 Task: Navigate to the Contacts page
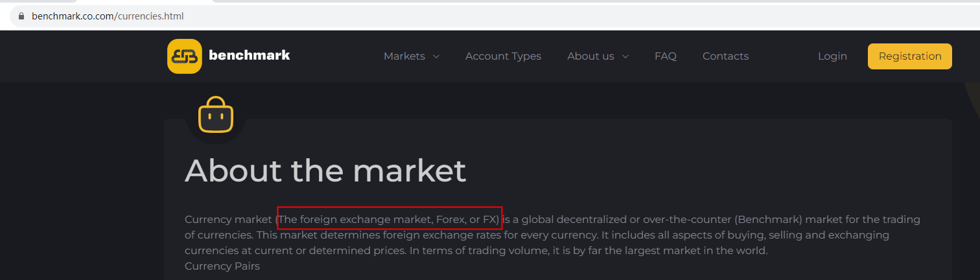[x=725, y=56]
